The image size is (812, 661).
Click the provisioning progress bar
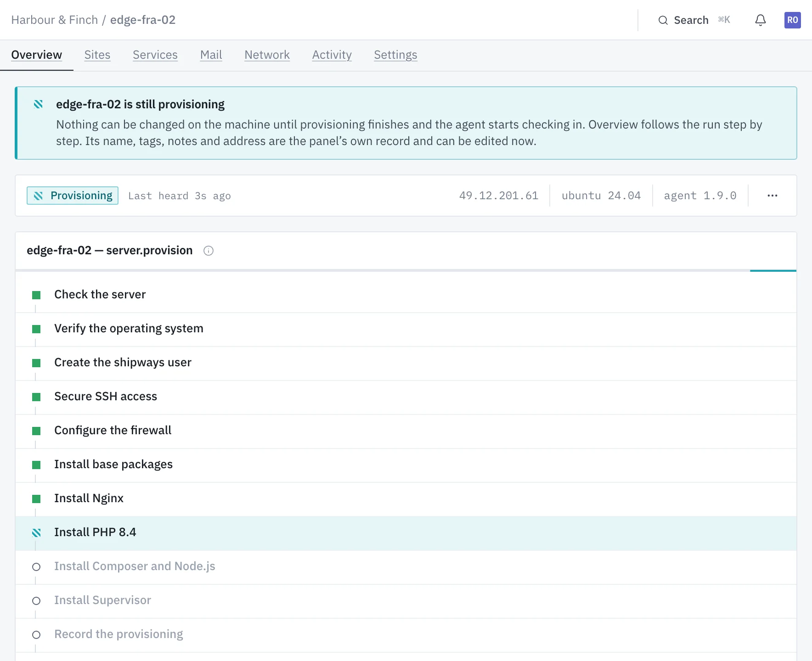point(406,270)
